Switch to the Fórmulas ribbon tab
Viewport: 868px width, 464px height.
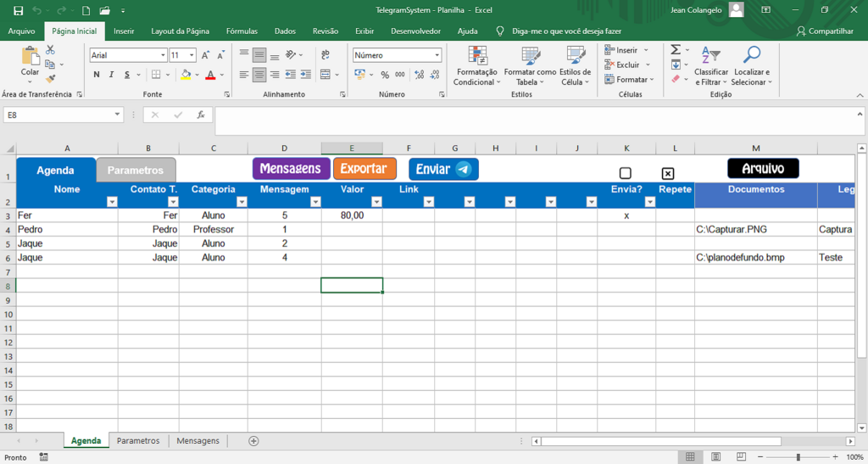pos(242,31)
